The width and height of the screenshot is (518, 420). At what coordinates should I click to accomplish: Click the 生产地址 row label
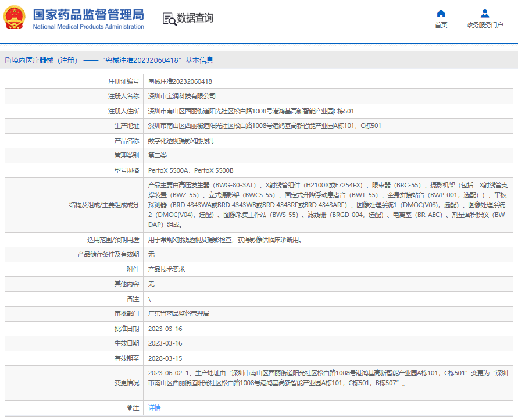(x=127, y=126)
